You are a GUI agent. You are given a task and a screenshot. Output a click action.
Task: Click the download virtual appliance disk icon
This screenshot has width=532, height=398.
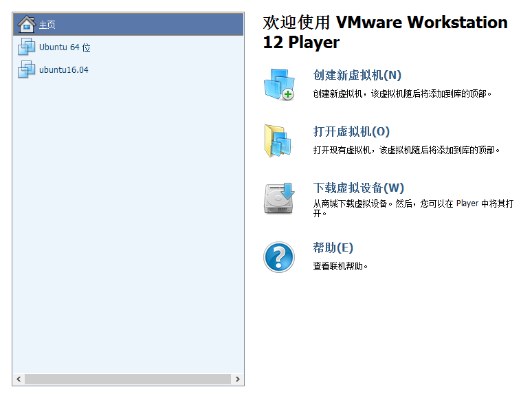279,198
